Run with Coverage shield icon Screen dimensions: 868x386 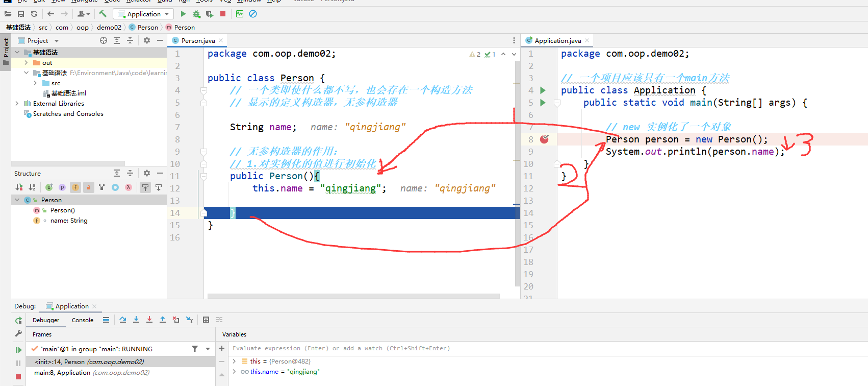point(210,14)
